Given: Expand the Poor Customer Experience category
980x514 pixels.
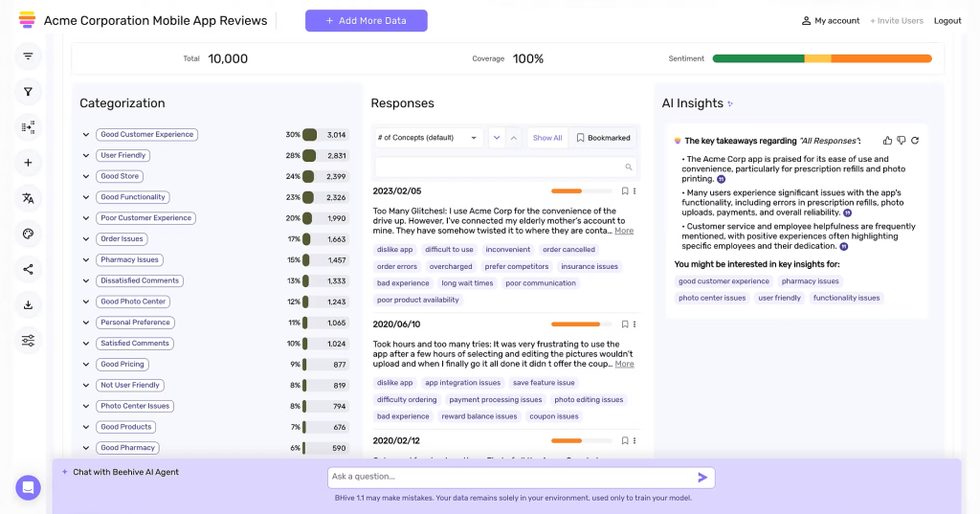Looking at the screenshot, I should (85, 218).
